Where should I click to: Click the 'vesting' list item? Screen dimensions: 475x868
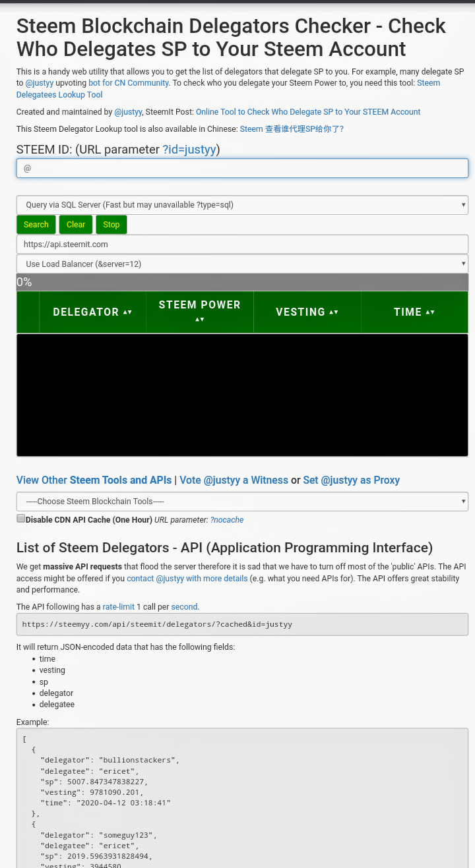(52, 670)
